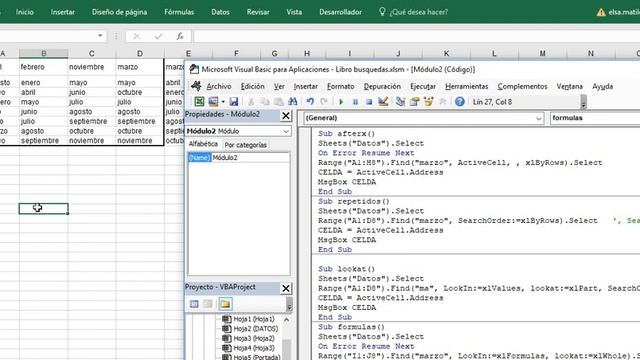The image size is (640, 360).
Task: Select the (Name) property row
Action: coord(199,158)
